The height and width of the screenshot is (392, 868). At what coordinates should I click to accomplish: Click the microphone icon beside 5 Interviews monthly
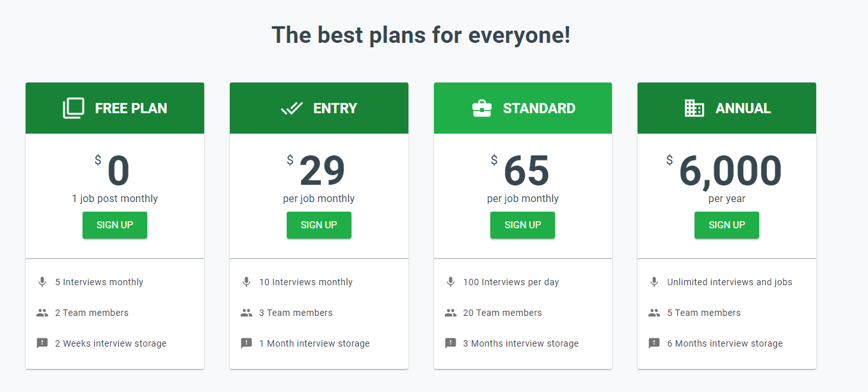click(x=42, y=282)
